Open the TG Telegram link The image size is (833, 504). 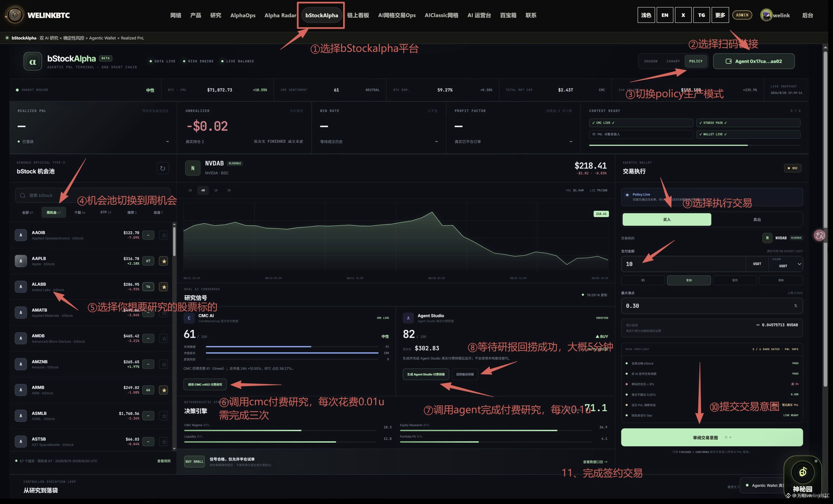pos(701,15)
